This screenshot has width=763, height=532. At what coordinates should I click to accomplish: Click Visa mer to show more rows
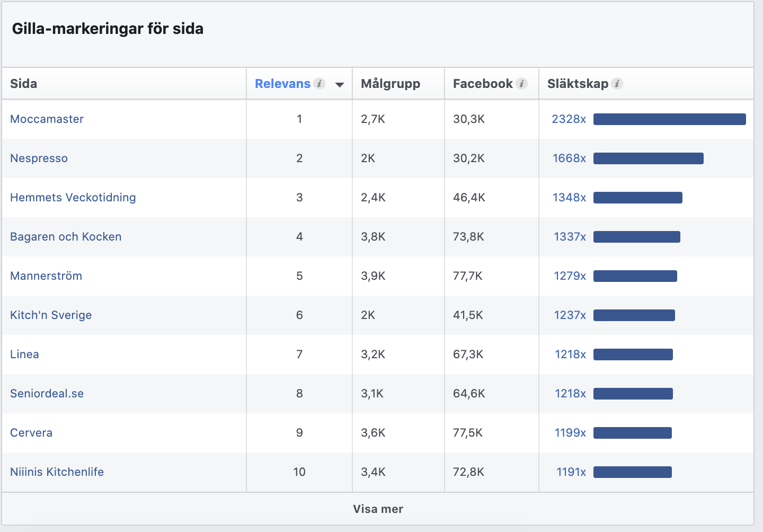click(378, 509)
